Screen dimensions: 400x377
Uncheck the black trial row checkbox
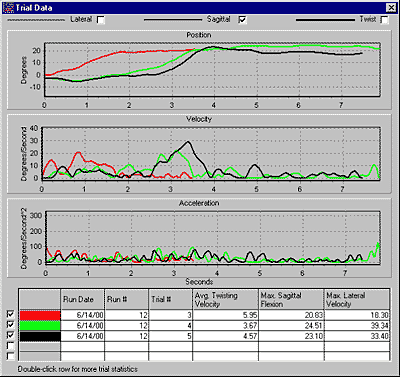[x=11, y=335]
